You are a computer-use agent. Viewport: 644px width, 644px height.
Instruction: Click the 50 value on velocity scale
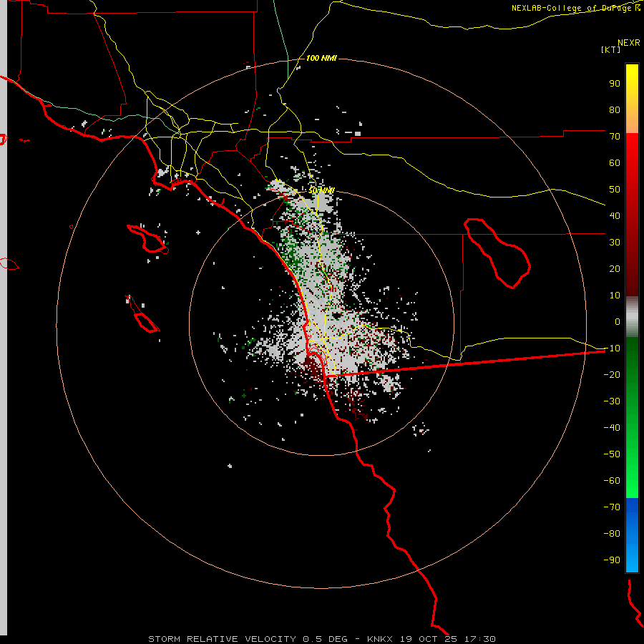[x=615, y=190]
